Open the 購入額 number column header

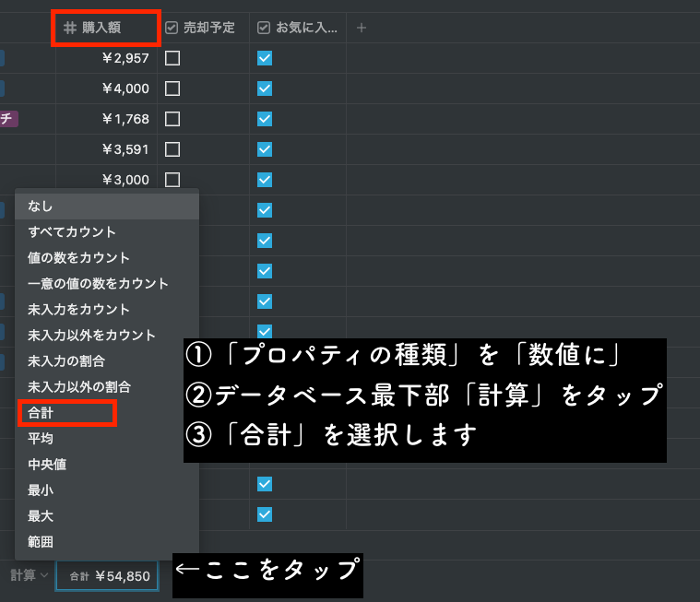[x=106, y=28]
